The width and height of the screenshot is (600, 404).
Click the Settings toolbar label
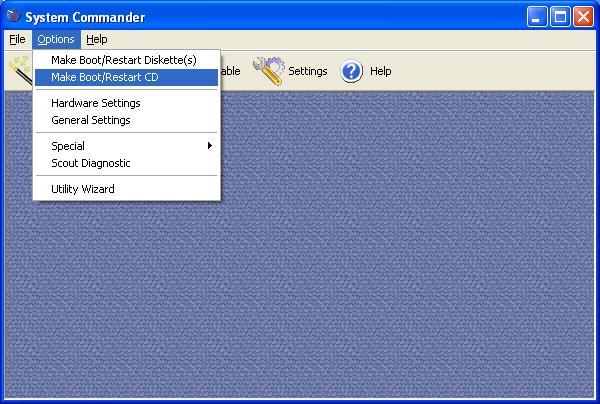point(308,71)
